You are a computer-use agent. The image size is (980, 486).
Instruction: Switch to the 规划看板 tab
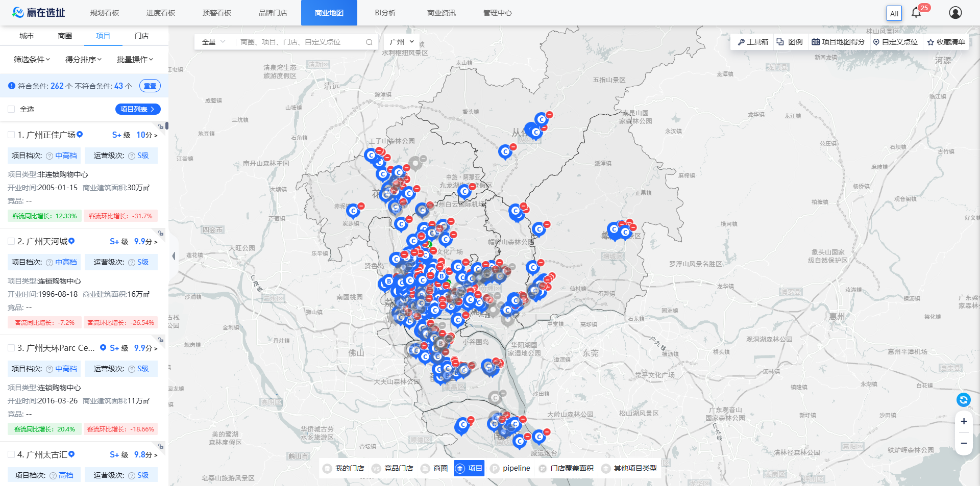(x=105, y=13)
